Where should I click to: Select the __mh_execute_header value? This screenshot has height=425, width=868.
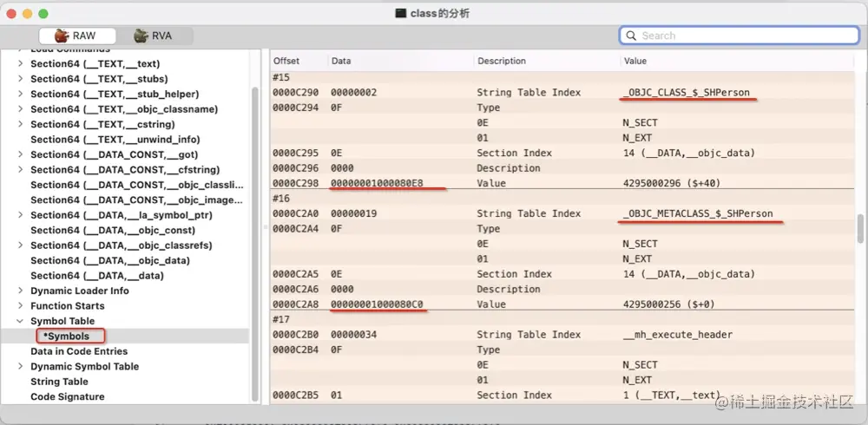678,335
